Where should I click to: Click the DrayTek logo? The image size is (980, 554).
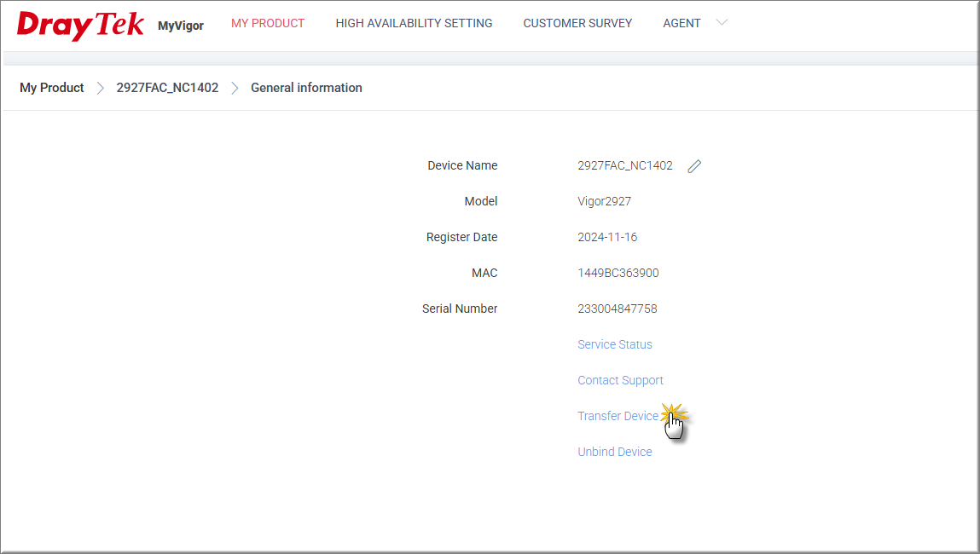pyautogui.click(x=80, y=26)
